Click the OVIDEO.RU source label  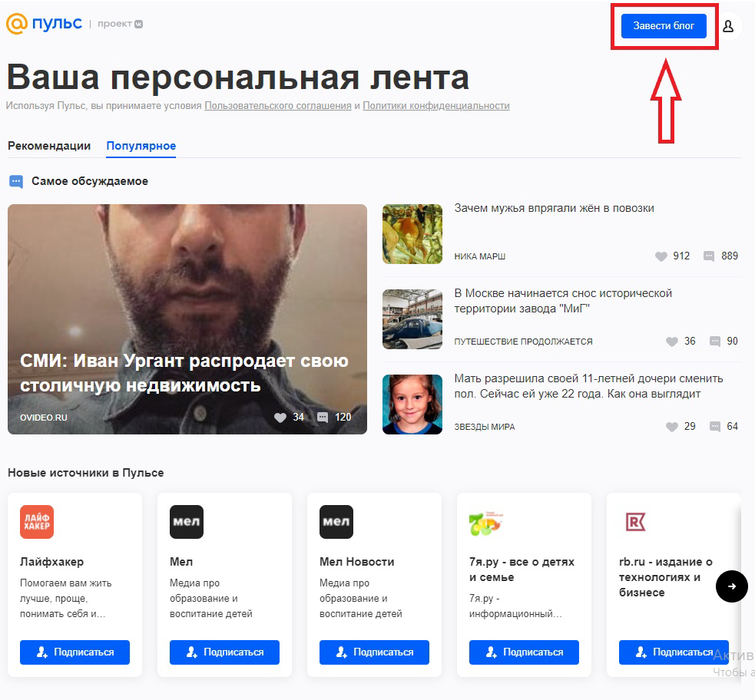click(x=43, y=418)
